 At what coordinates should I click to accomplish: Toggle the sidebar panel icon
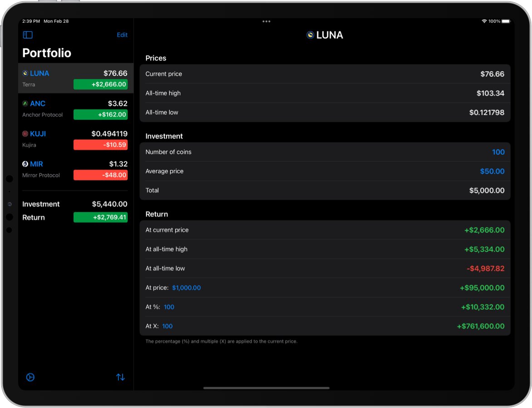(x=28, y=35)
